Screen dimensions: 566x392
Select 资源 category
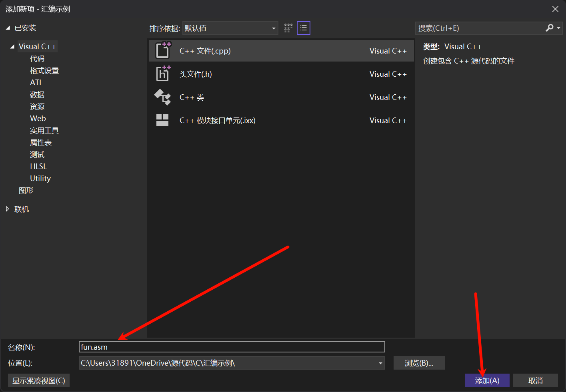pos(37,107)
